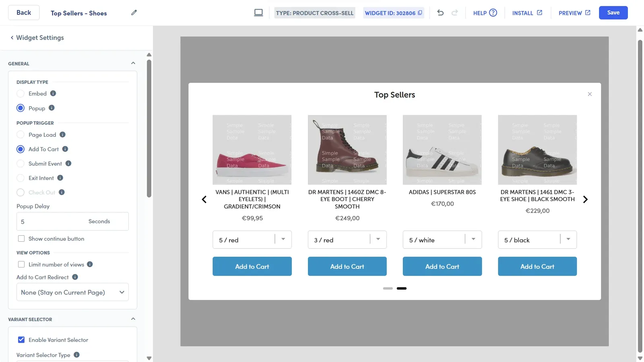Click the €99,95 price
This screenshot has width=644, height=362.
click(x=252, y=218)
